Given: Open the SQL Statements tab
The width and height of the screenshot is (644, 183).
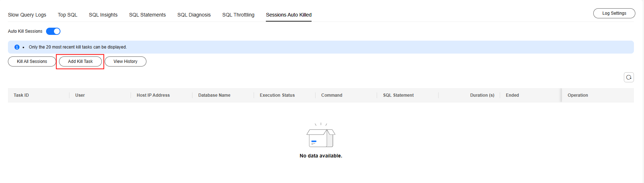Looking at the screenshot, I should pyautogui.click(x=148, y=15).
